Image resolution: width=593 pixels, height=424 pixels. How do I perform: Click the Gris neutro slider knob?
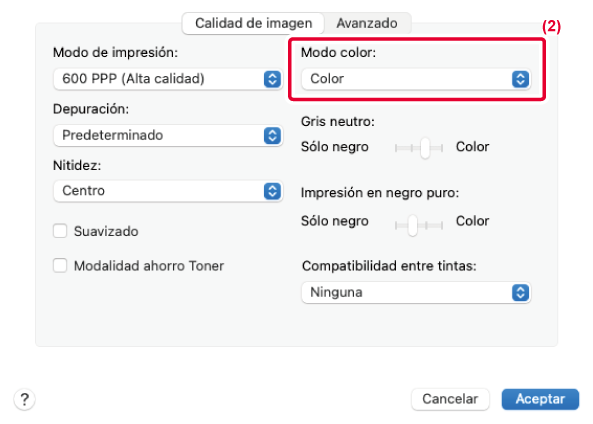point(425,148)
